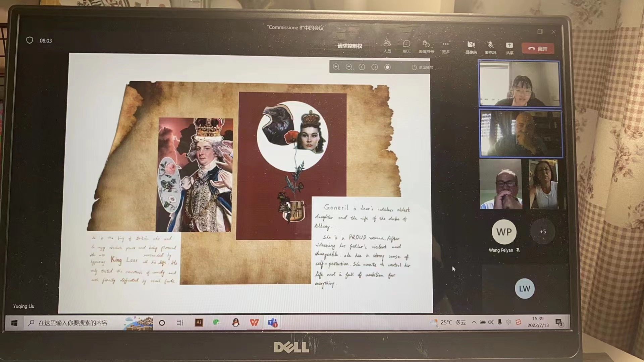Open the volume control in system tray
The height and width of the screenshot is (362, 644).
[x=491, y=322]
